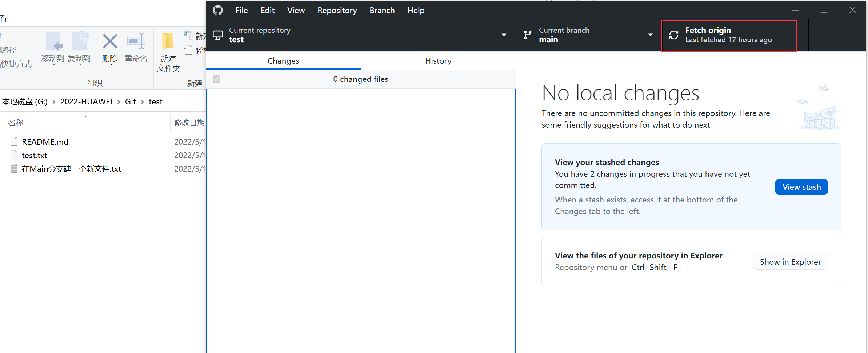
Task: Click the GitHub octocat logo icon
Action: tap(218, 10)
